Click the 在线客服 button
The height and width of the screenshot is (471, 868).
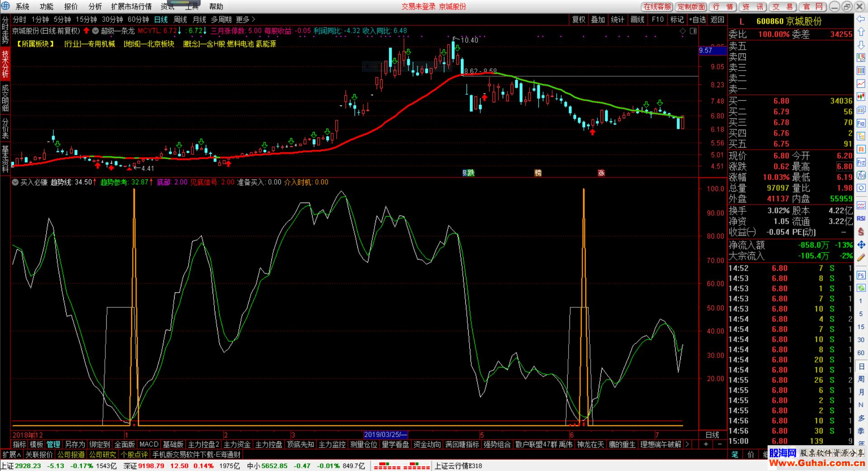tap(657, 6)
